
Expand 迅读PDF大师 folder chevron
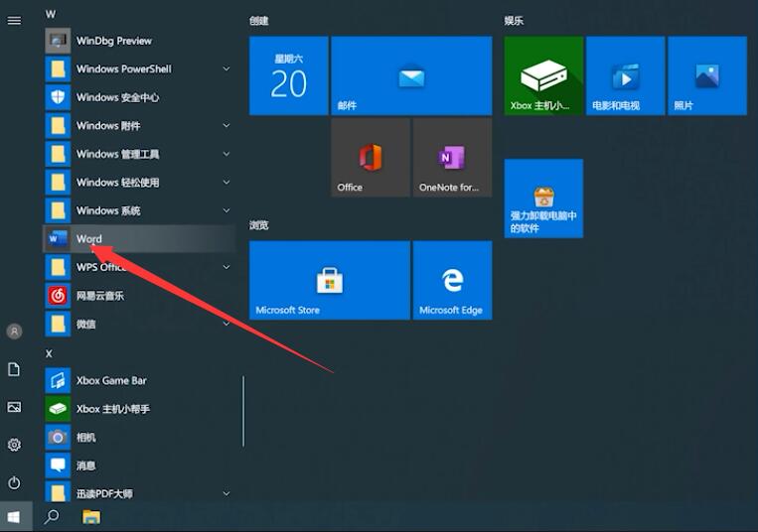[x=226, y=494]
